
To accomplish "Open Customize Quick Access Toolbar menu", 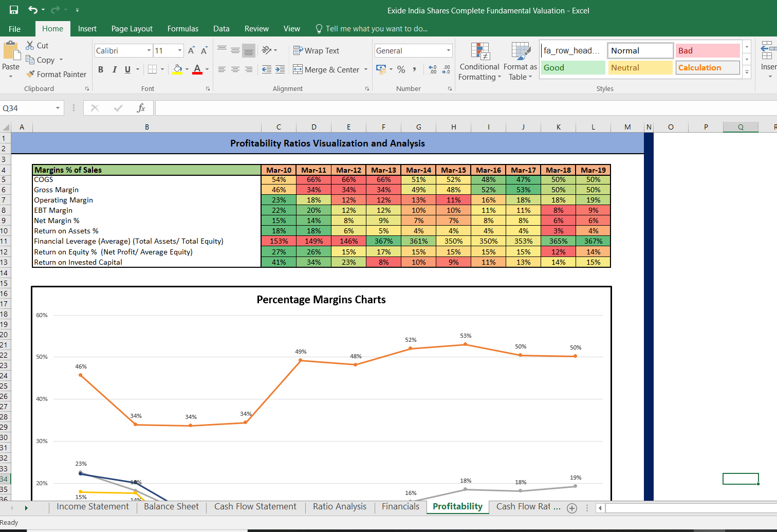I will 77,10.
